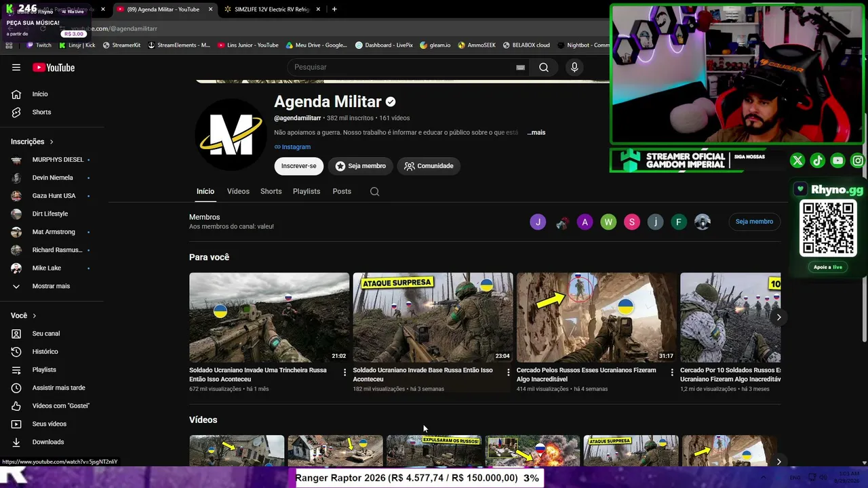Start voice search with microphone icon
The width and height of the screenshot is (868, 488).
pyautogui.click(x=574, y=67)
